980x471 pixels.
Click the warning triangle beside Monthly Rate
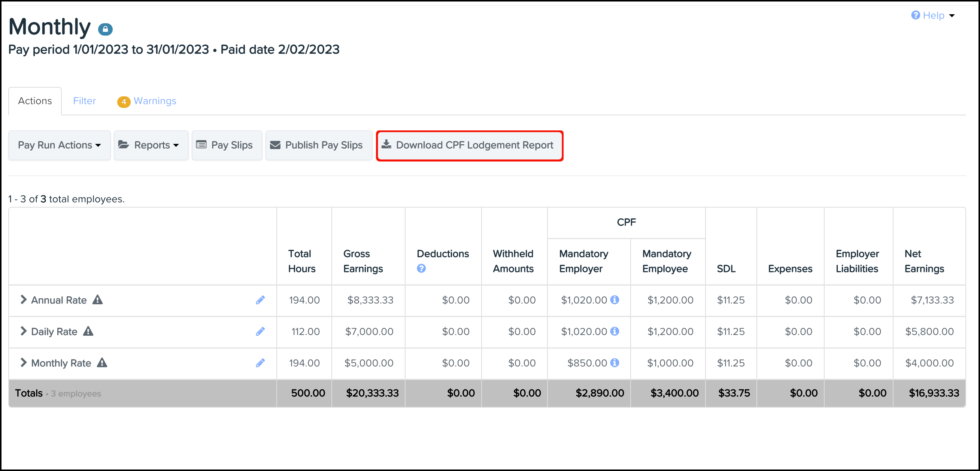[103, 363]
